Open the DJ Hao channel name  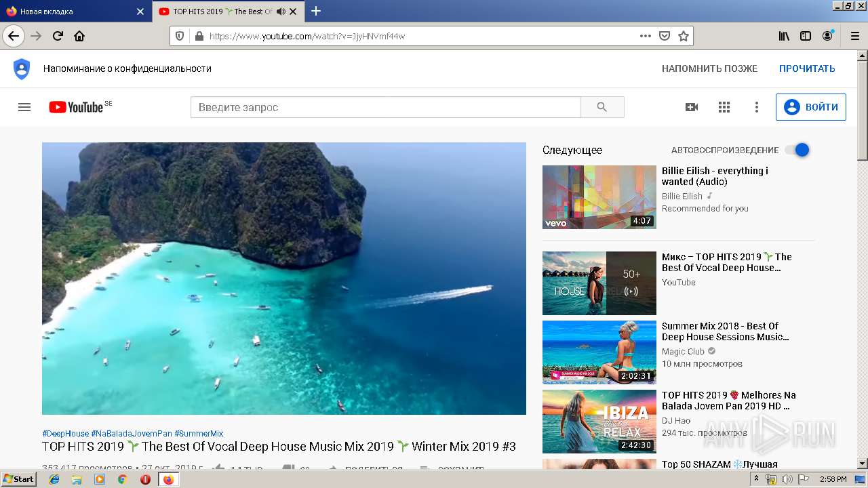click(676, 421)
